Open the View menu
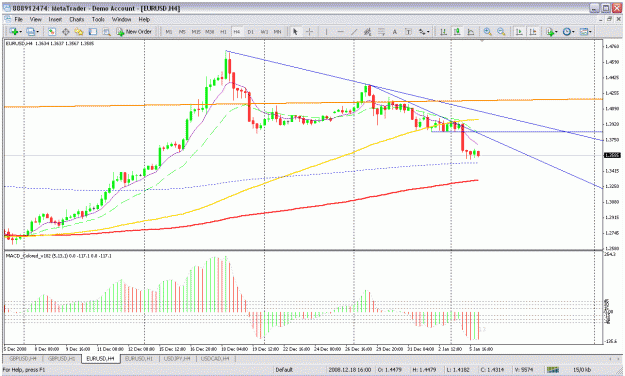This screenshot has height=376, width=625. 35,19
